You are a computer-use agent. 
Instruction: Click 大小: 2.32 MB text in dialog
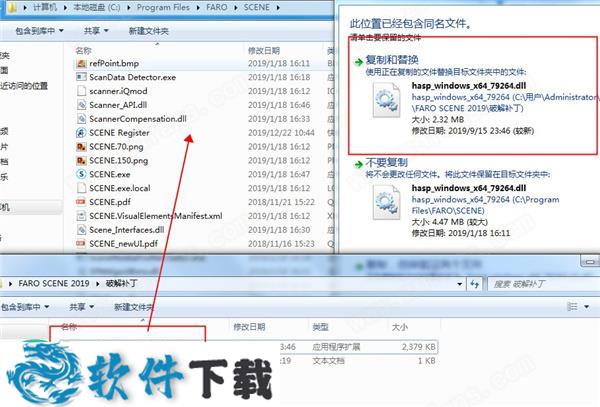437,120
